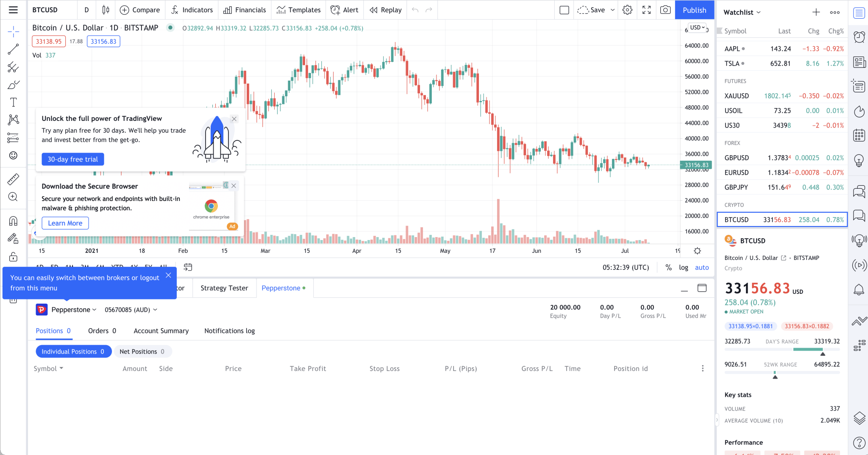Open the hamburger main menu
Screen dimensions: 868x455
click(13, 10)
